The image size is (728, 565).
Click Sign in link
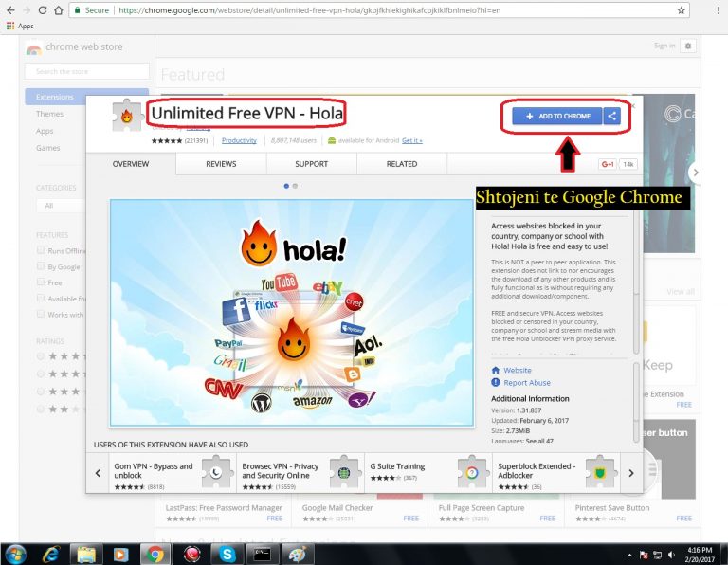pyautogui.click(x=664, y=46)
